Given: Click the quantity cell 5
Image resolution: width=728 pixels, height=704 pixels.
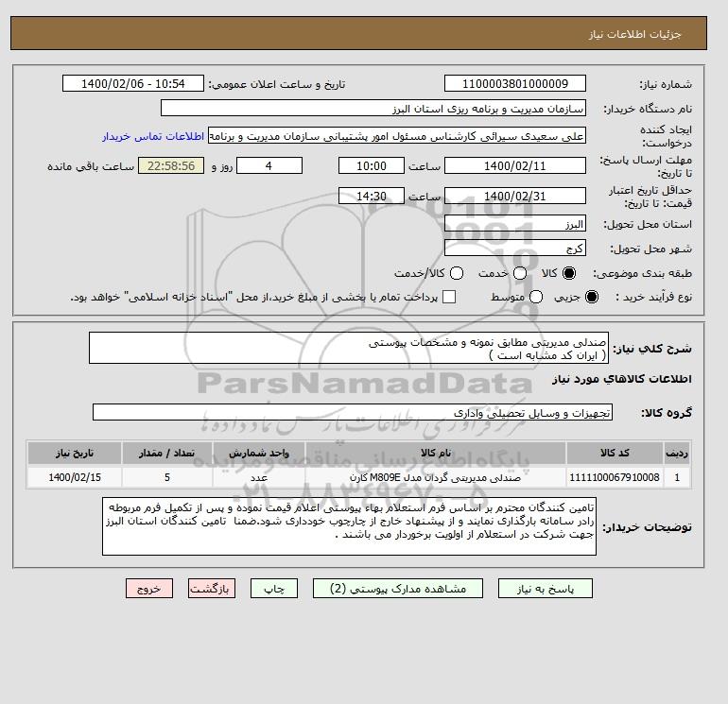Looking at the screenshot, I should tap(167, 477).
